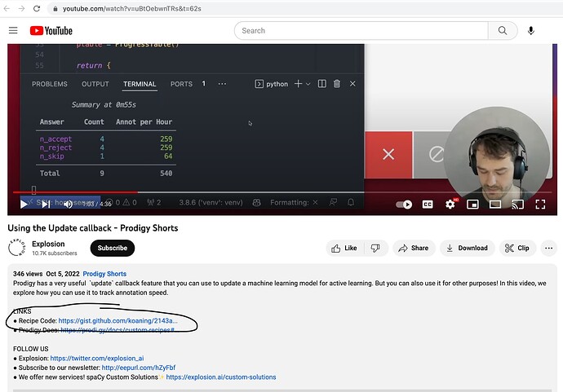Share this video
Viewport: 563px width, 392px height.
[x=414, y=249]
